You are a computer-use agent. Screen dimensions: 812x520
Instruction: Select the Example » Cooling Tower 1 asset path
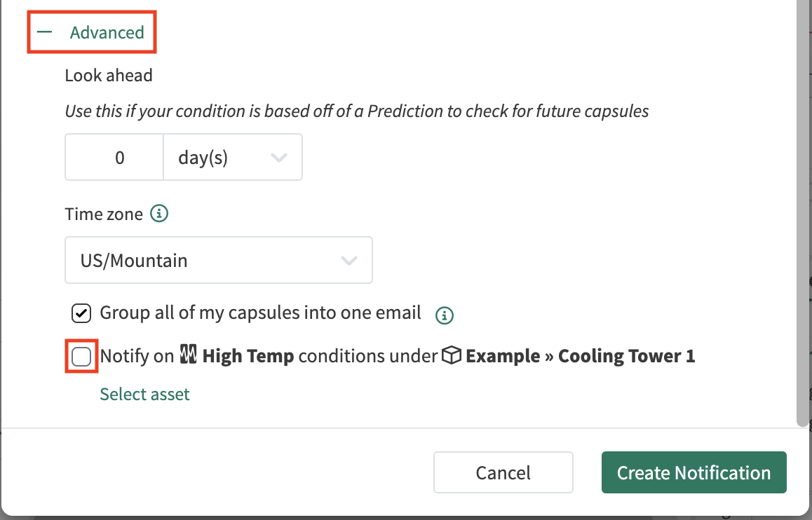click(x=580, y=355)
